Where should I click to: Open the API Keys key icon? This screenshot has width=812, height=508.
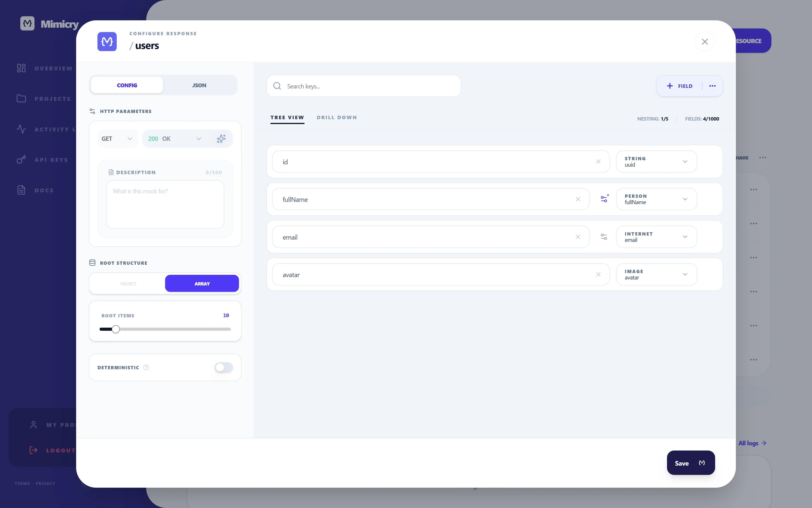[21, 160]
